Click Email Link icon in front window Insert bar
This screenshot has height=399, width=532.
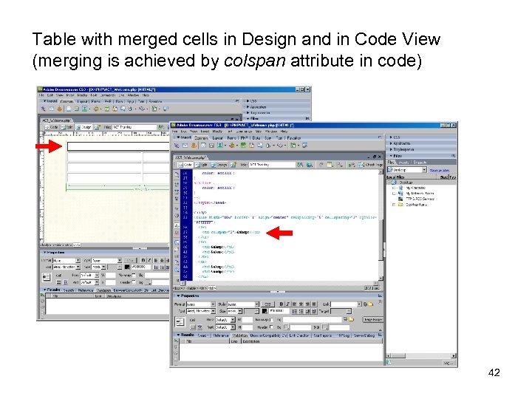click(x=185, y=146)
